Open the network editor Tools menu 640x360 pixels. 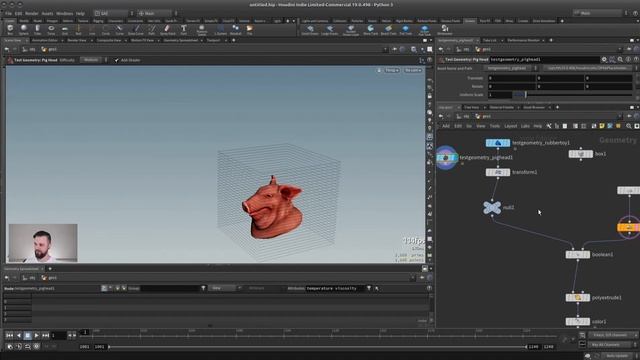(495, 126)
